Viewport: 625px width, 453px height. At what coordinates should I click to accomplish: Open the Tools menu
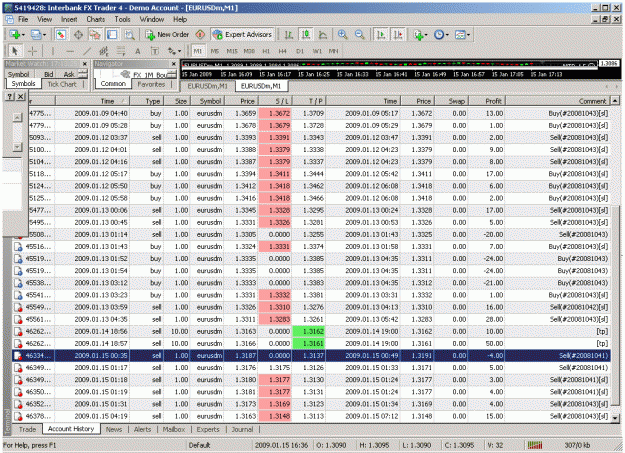pyautogui.click(x=122, y=19)
